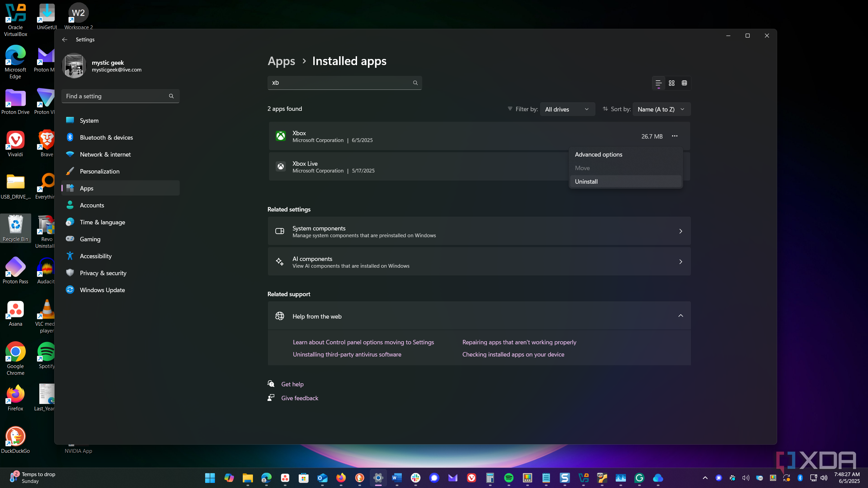This screenshot has width=868, height=488.
Task: Open the Filter by All drives dropdown
Action: (x=567, y=109)
